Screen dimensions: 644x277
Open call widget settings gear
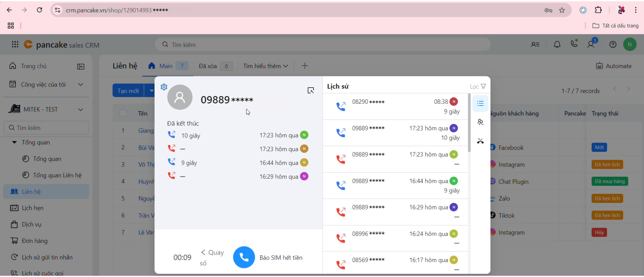pyautogui.click(x=164, y=87)
